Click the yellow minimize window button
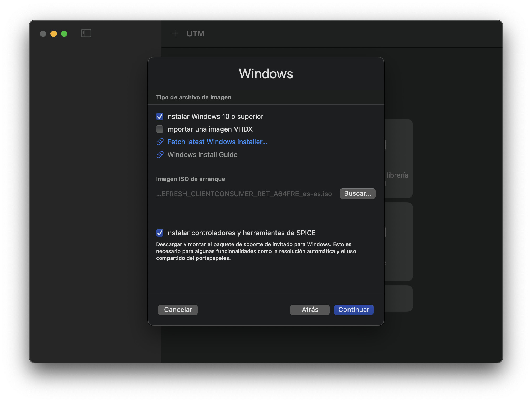 (x=54, y=34)
